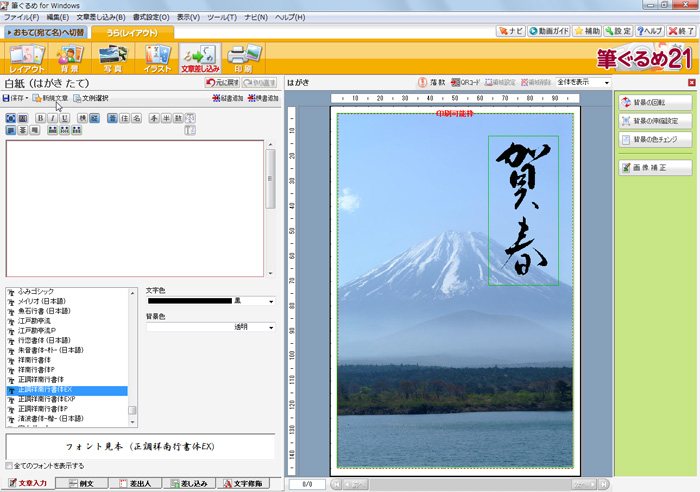Toggle Bold text formatting

(x=40, y=118)
